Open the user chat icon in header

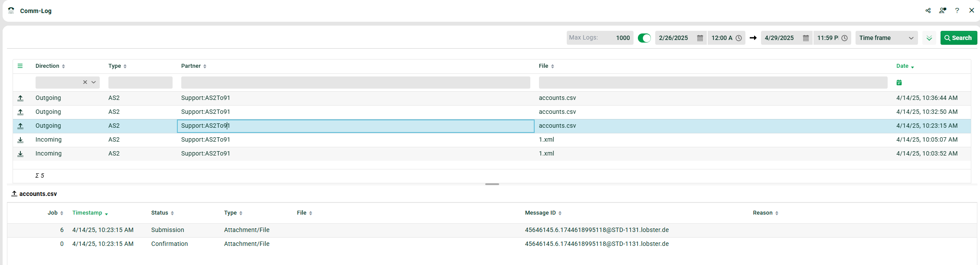pyautogui.click(x=942, y=10)
